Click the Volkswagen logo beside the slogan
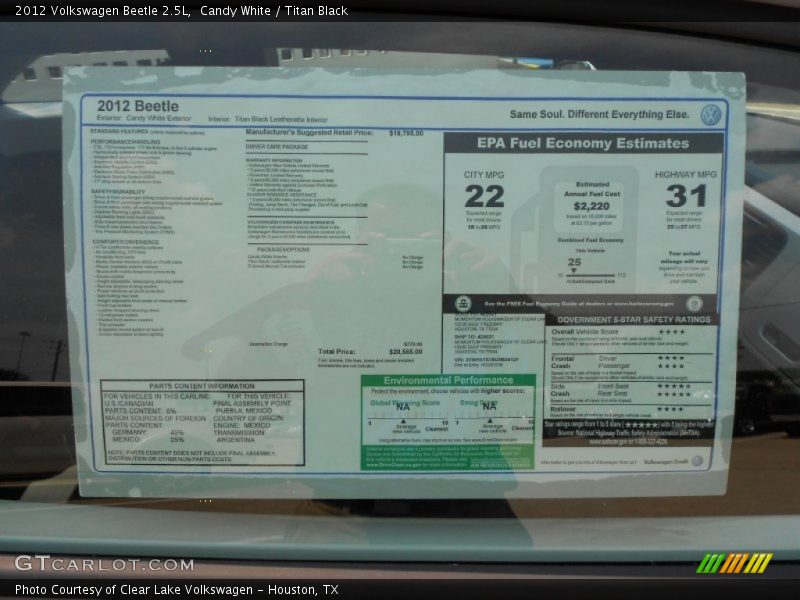800x600 pixels. 711,115
